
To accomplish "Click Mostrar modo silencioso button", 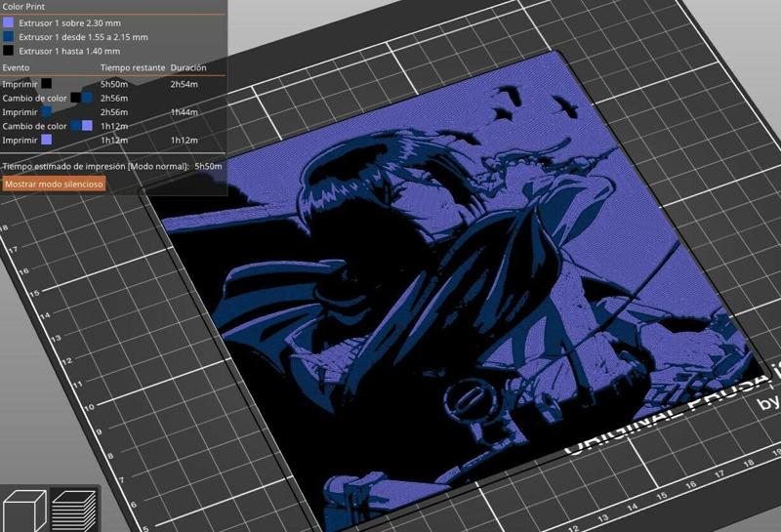I will (x=54, y=184).
